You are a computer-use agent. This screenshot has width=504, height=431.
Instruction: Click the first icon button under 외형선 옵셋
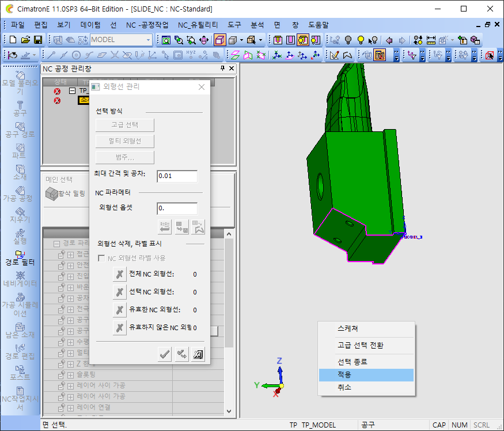click(x=165, y=227)
